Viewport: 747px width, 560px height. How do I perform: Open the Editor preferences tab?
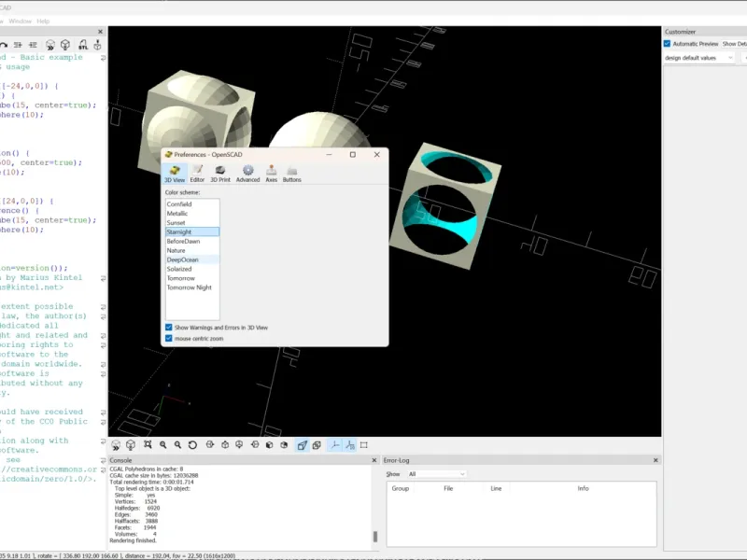click(197, 174)
